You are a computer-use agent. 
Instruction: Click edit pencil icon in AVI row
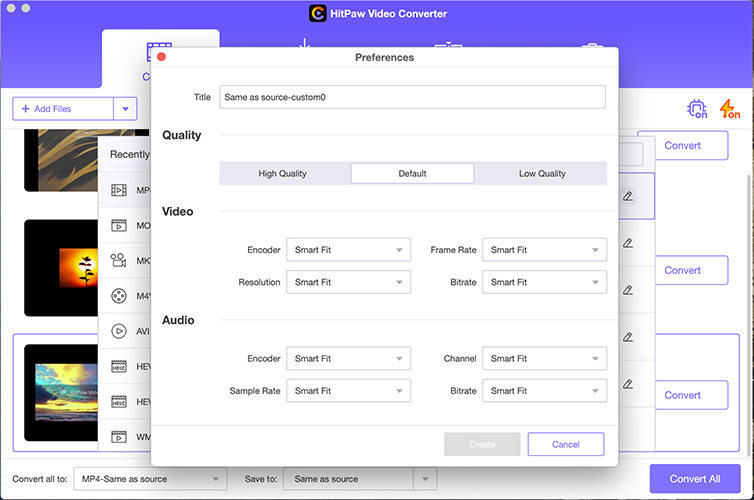(x=628, y=338)
